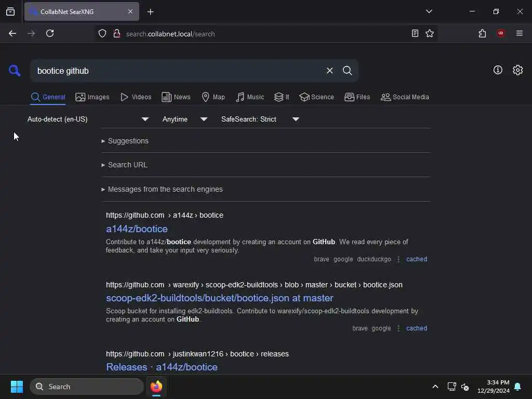This screenshot has height=399, width=532.
Task: Open Firefox hamburger application menu
Action: pyautogui.click(x=519, y=33)
